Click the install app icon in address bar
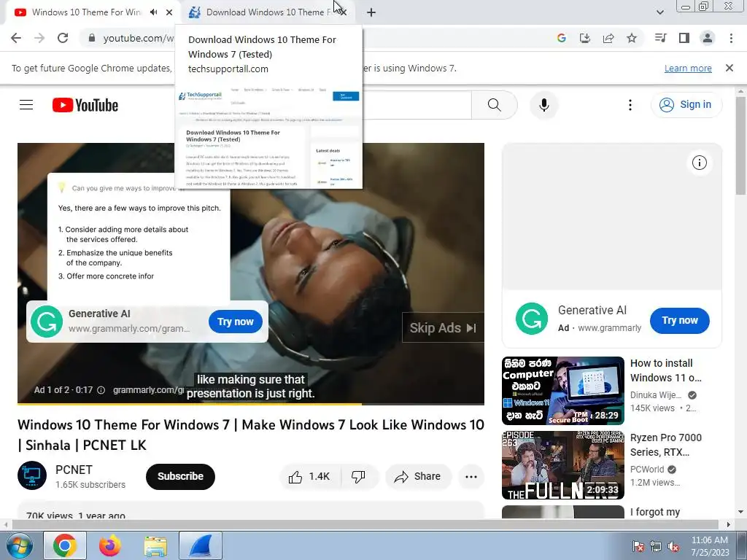Screen dimensions: 747x560 pos(585,38)
